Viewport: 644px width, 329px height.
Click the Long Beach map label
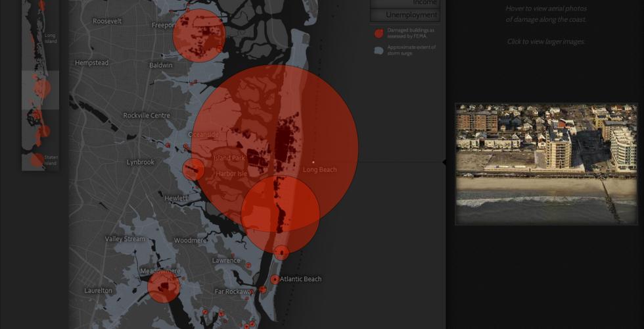pyautogui.click(x=319, y=170)
